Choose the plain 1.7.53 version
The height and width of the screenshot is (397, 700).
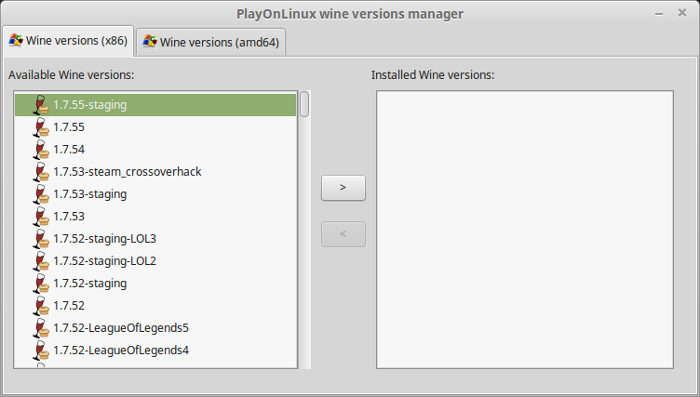pos(155,217)
